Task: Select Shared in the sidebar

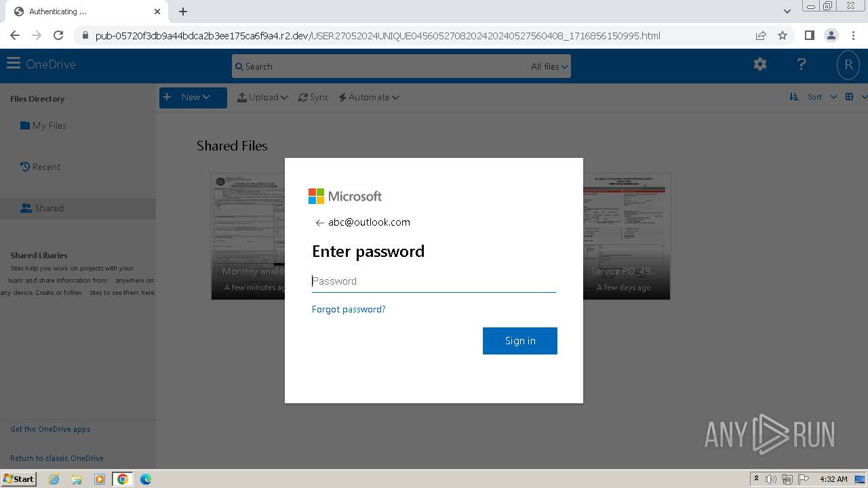Action: point(42,208)
